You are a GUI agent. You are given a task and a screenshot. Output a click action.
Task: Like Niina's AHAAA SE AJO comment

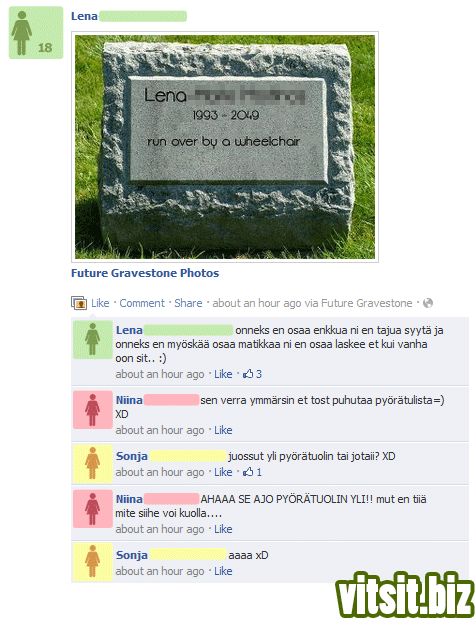[223, 529]
